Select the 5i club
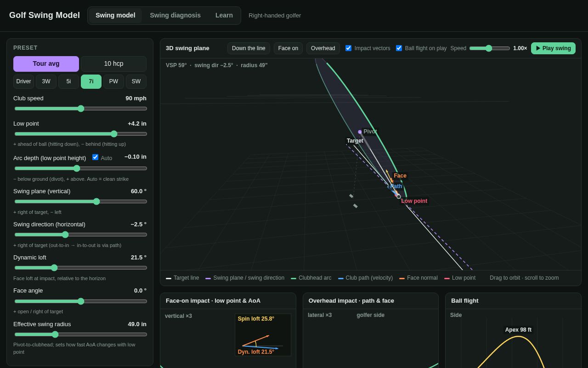Screen dimensions: 588x368 tap(68, 81)
